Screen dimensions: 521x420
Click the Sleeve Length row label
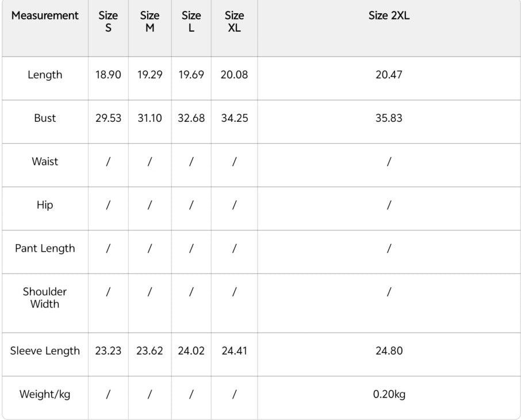[45, 351]
